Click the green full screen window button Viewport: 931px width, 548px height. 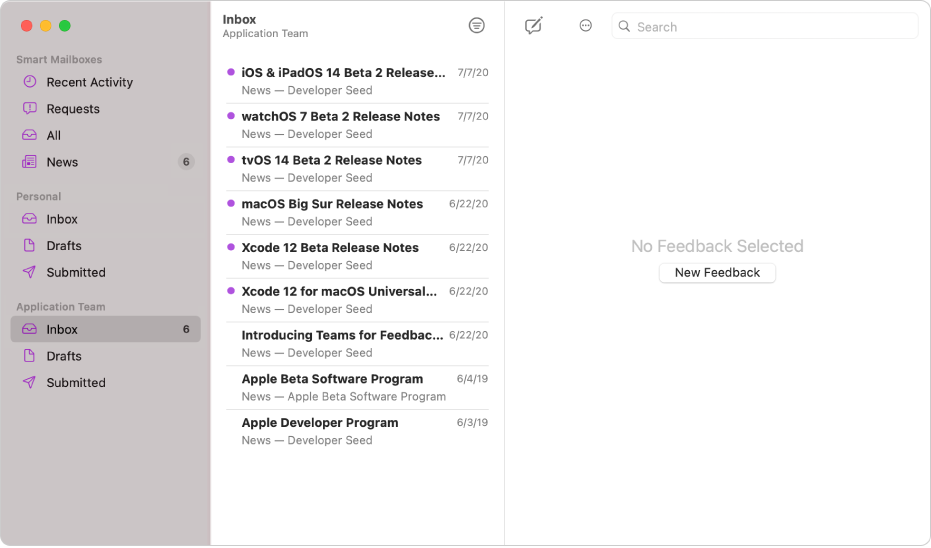pos(65,26)
